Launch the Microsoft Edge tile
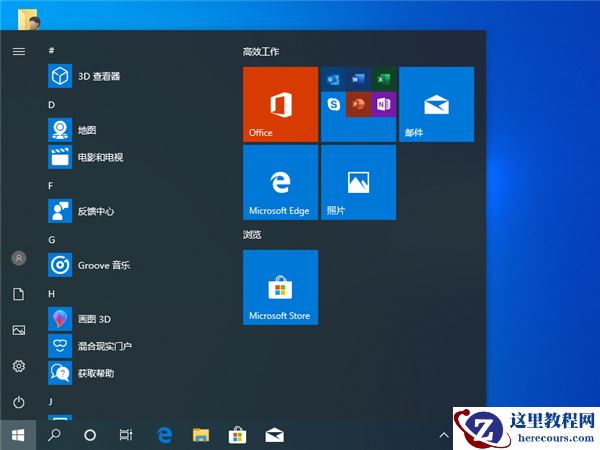The height and width of the screenshot is (450, 600). [280, 183]
